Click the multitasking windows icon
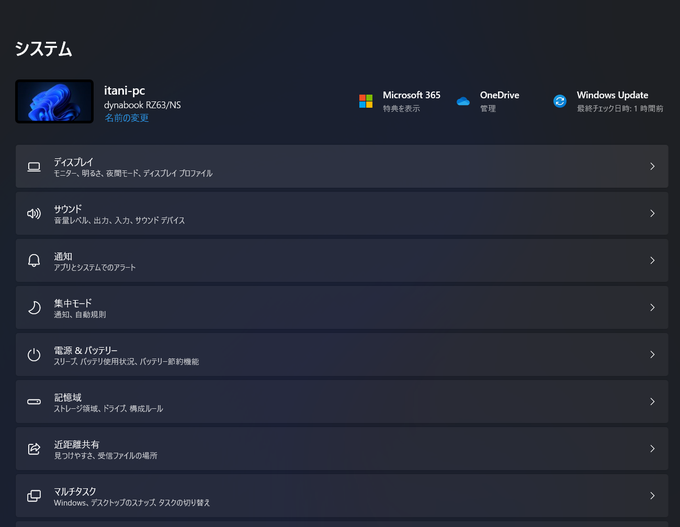This screenshot has height=527, width=680. click(34, 496)
